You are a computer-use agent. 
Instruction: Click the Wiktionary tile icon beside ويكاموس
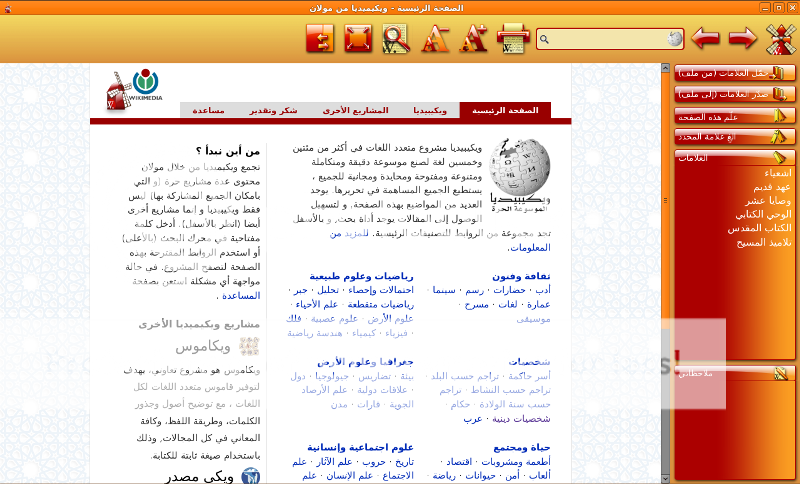(249, 347)
